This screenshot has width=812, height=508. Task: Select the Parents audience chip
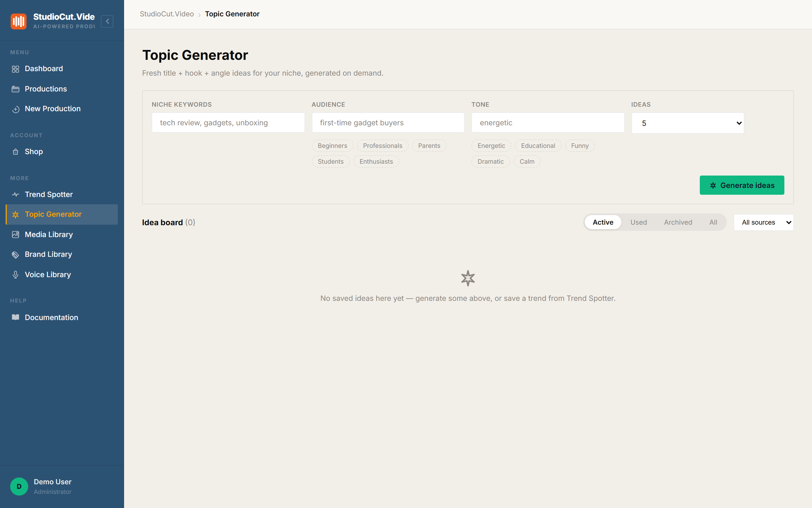[429, 146]
